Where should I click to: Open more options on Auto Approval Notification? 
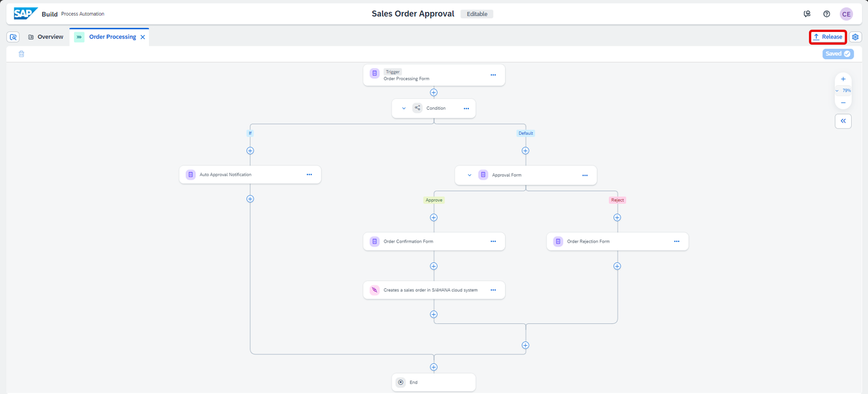309,174
